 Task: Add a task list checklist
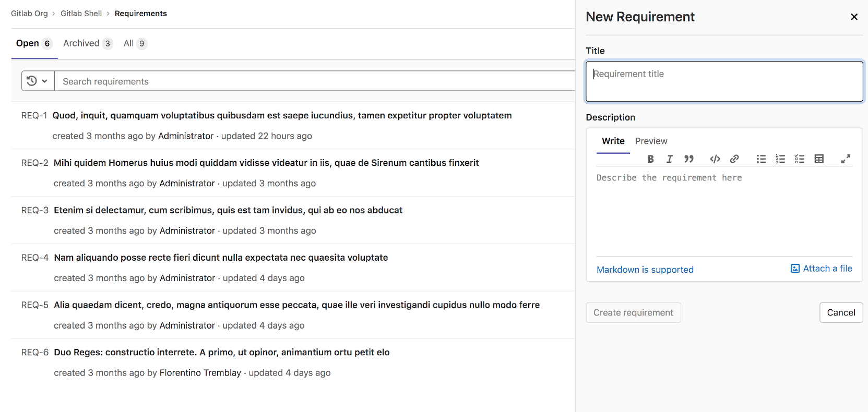tap(800, 159)
